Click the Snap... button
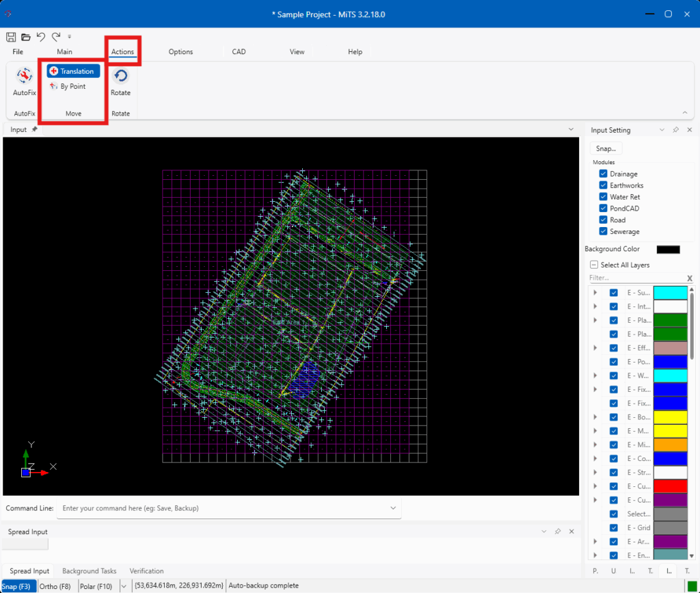Screen dimensions: 700x593 coord(606,148)
